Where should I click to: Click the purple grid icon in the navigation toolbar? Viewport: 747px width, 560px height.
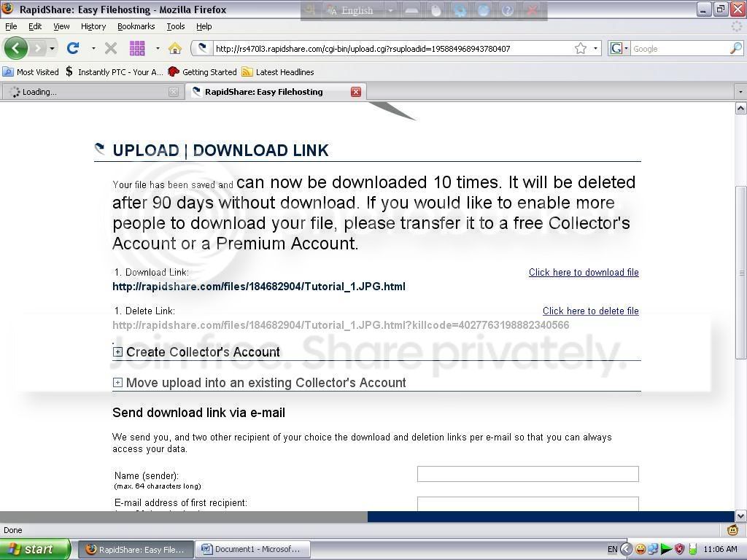tap(137, 48)
